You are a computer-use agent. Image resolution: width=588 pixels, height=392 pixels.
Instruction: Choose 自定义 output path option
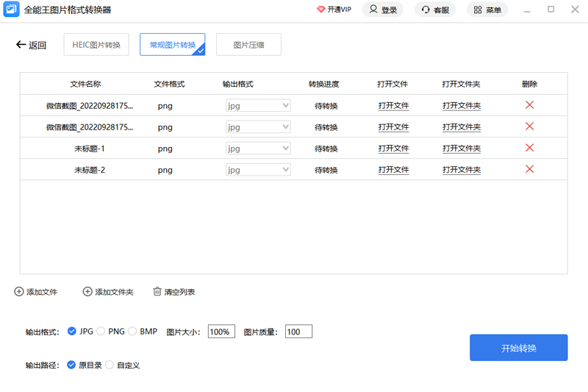pyautogui.click(x=110, y=365)
